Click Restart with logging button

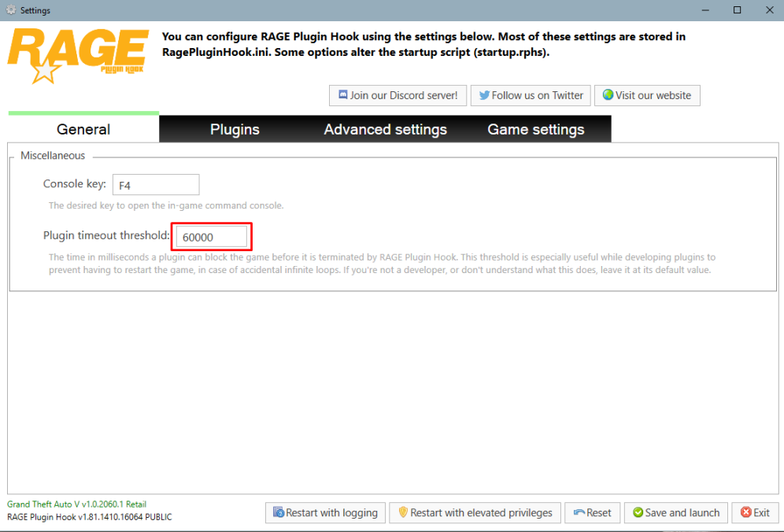[326, 512]
